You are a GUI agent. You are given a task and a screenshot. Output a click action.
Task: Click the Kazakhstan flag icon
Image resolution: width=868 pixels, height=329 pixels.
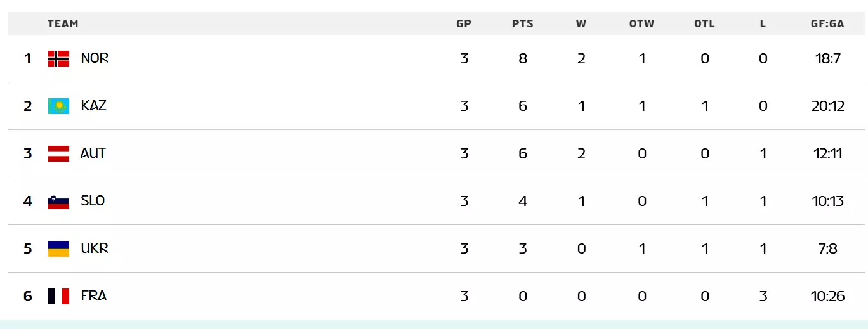click(58, 106)
